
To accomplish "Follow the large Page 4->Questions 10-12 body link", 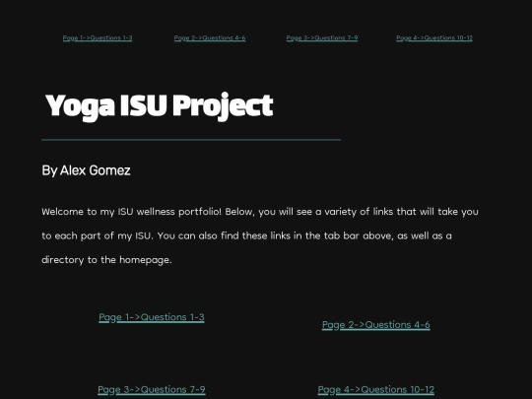I will point(376,389).
